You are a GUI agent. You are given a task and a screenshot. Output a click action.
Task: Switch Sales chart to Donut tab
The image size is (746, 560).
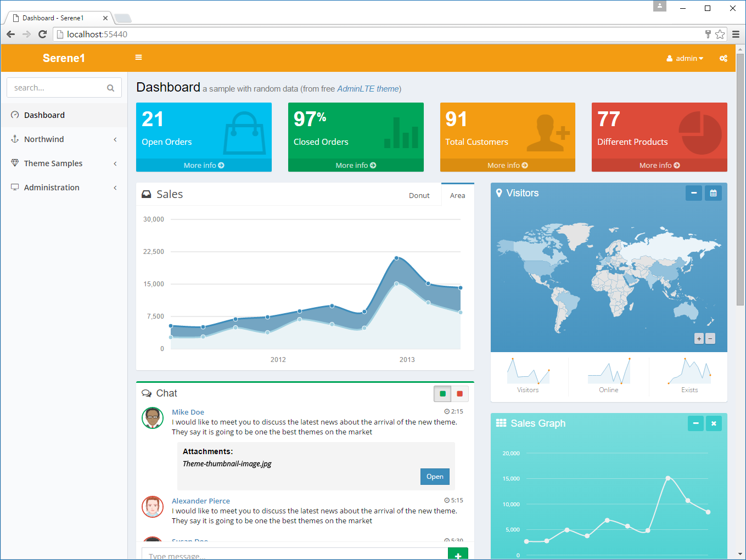click(419, 196)
